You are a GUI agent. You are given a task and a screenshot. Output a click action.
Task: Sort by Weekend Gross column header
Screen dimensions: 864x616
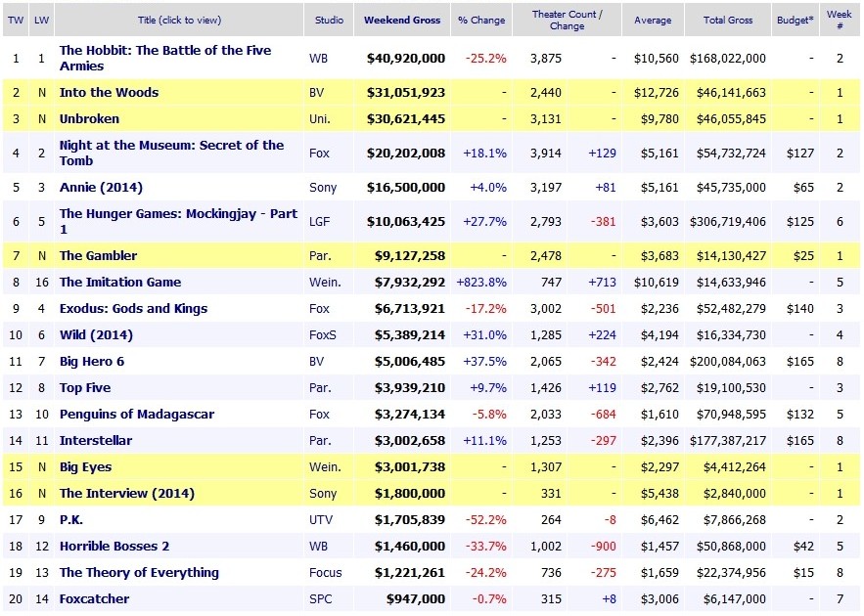coord(402,21)
